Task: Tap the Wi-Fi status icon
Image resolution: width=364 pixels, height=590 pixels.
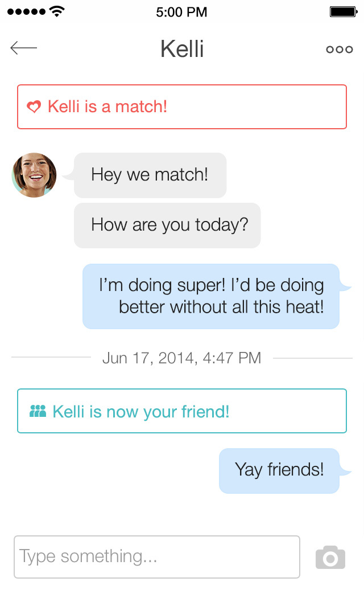Action: (x=57, y=11)
